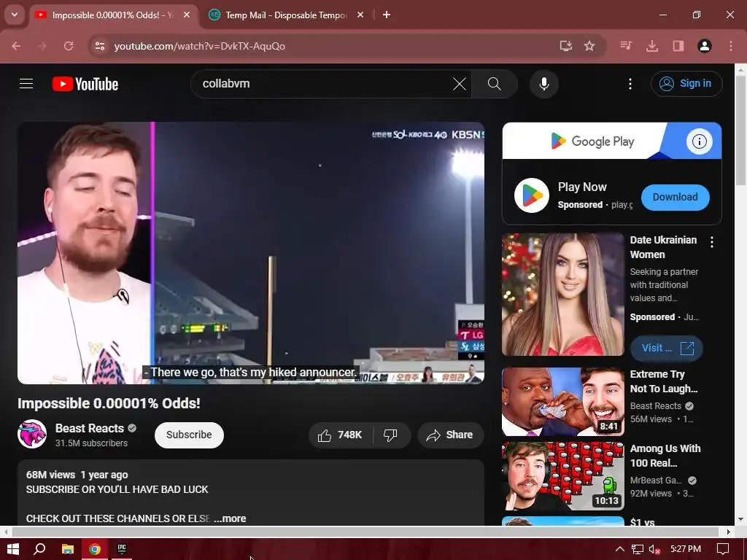Open Beast Reacts channel name link
Screen dimensions: 747x560
click(x=90, y=428)
